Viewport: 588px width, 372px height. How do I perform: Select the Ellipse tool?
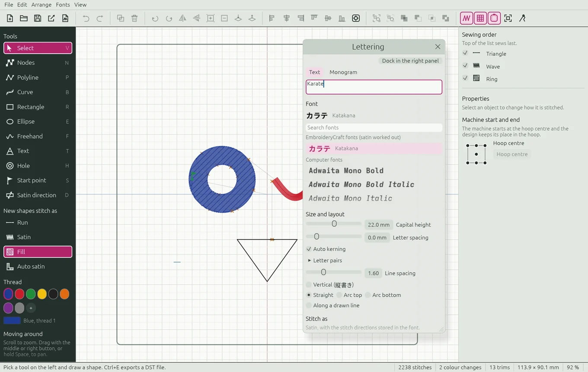coord(38,122)
